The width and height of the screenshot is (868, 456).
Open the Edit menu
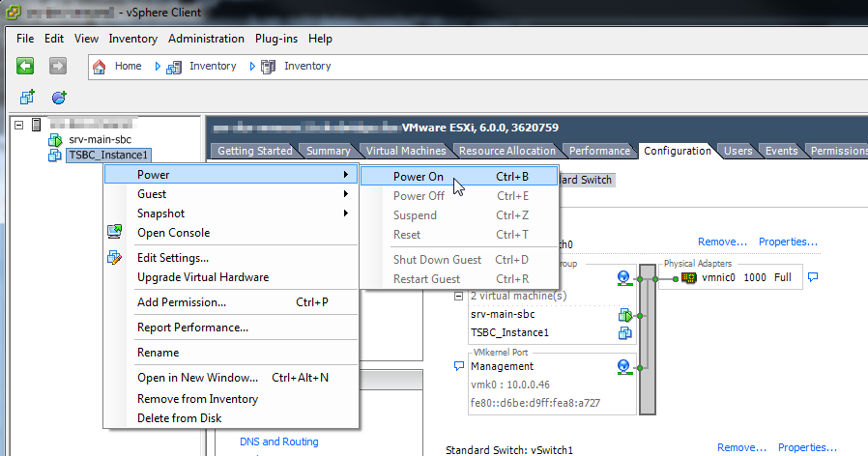54,39
